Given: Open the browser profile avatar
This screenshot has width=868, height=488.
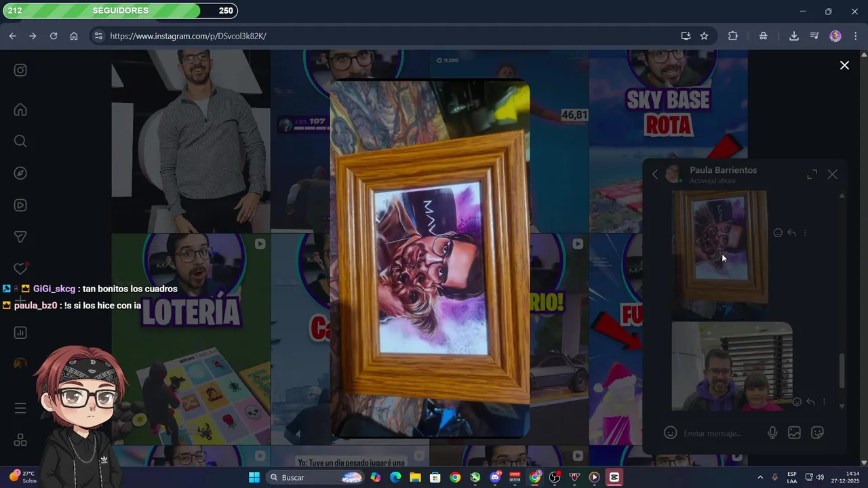Looking at the screenshot, I should [835, 36].
